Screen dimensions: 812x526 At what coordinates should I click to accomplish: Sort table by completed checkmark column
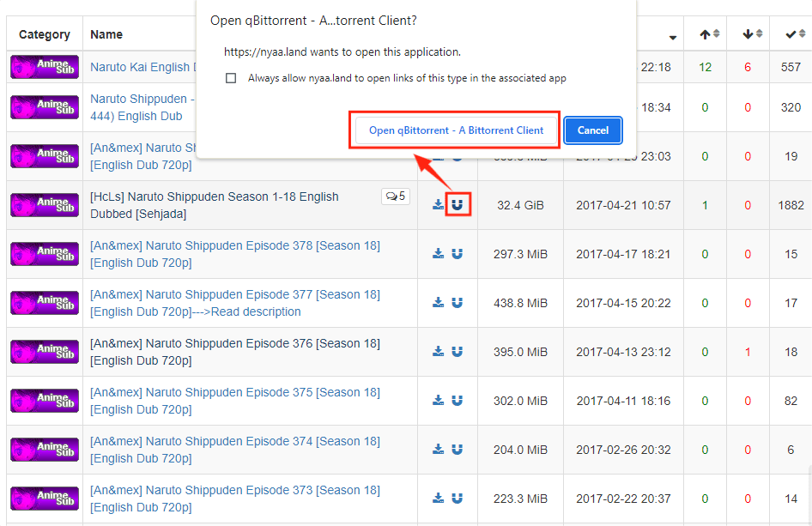[795, 34]
